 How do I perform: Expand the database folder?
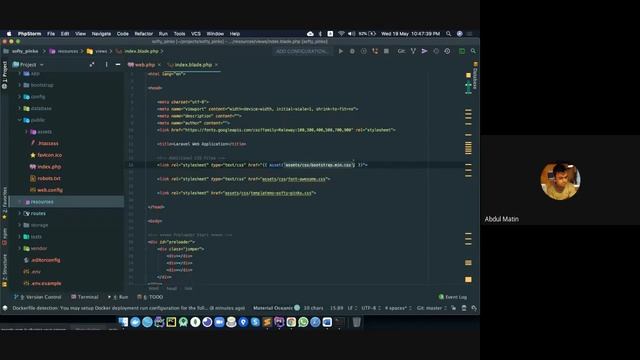tap(20, 108)
